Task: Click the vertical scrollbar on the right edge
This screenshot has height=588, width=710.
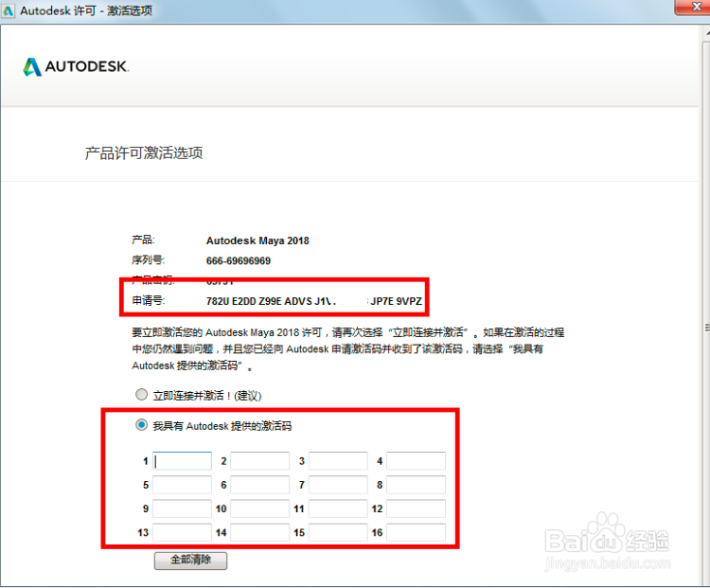Action: [x=706, y=308]
